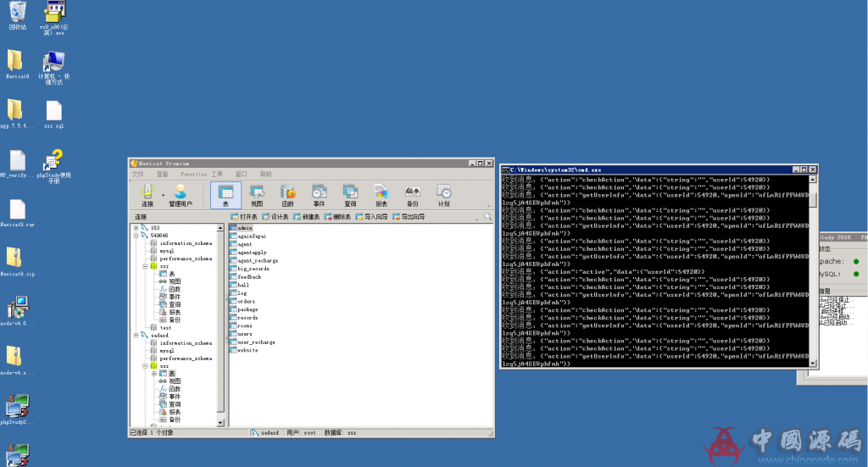Collapse the ssz database under sudasd

click(145, 366)
